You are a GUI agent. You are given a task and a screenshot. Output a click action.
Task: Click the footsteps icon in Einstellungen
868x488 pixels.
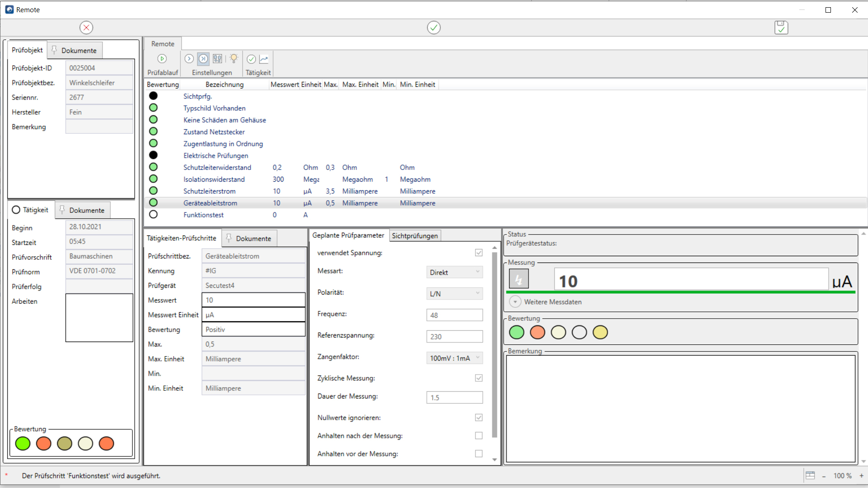[217, 59]
